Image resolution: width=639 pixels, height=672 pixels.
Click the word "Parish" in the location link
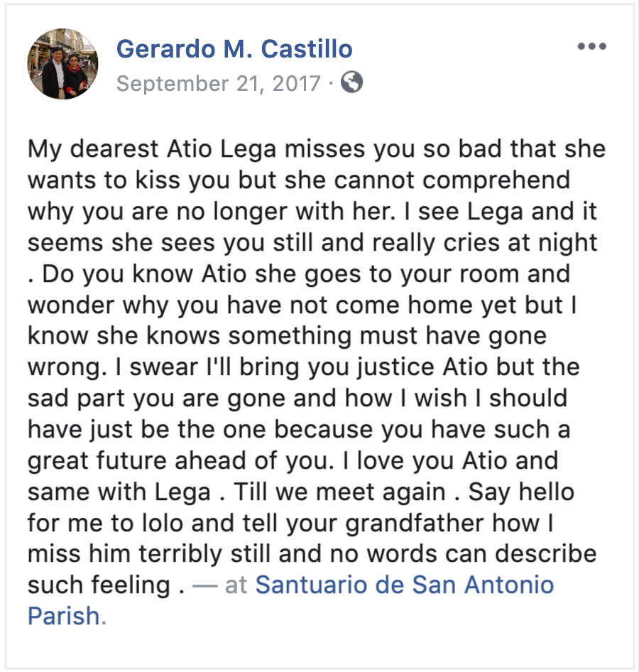coord(64,615)
